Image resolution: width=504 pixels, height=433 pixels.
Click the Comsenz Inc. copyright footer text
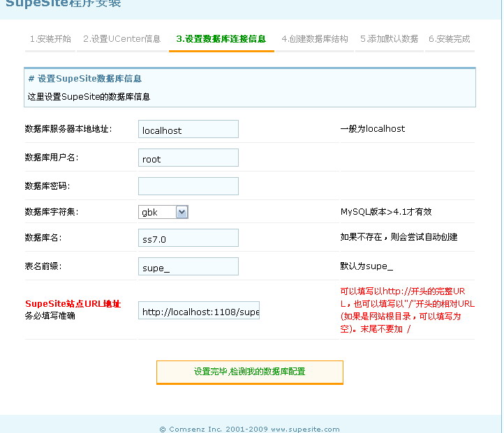(x=249, y=429)
